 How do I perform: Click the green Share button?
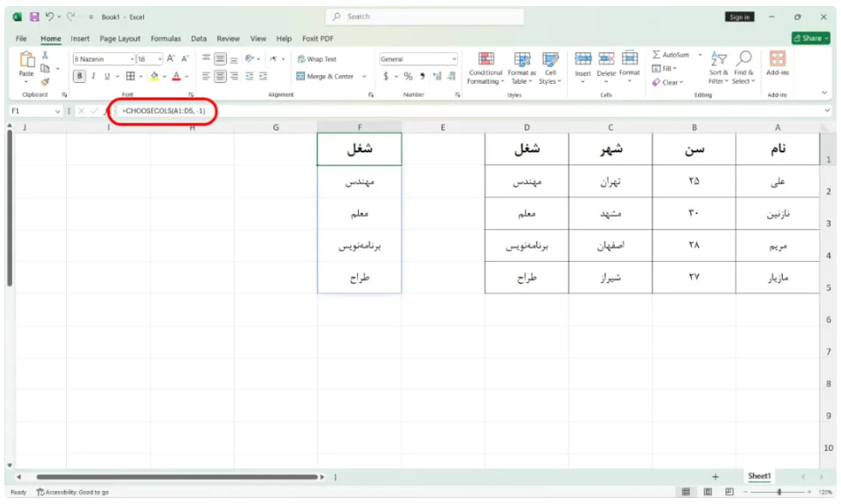click(x=811, y=38)
